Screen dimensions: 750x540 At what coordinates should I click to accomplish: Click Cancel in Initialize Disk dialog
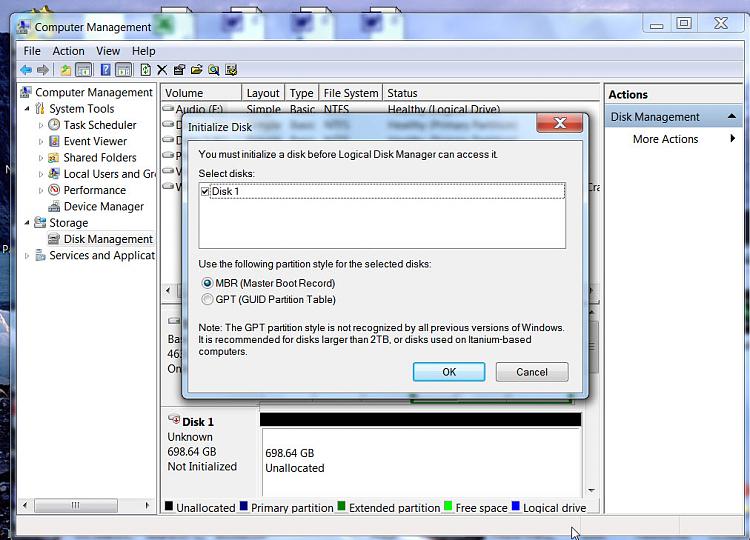point(532,372)
